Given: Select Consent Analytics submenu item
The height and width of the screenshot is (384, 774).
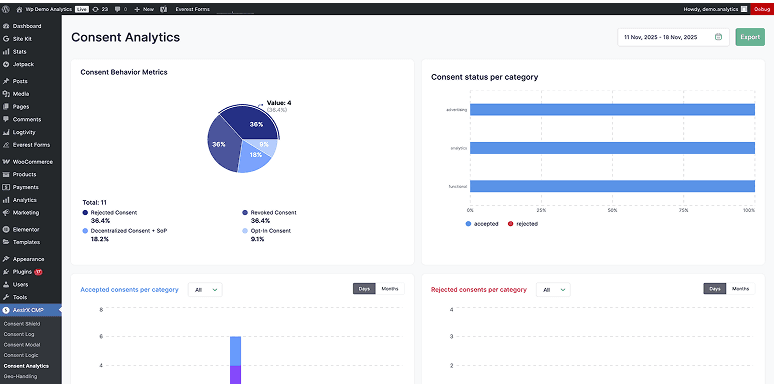Looking at the screenshot, I should click(x=26, y=366).
